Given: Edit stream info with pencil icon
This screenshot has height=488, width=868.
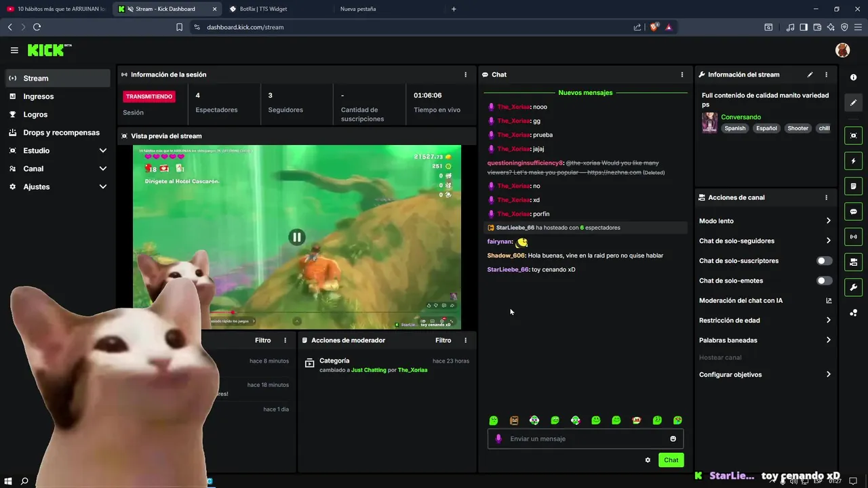Looking at the screenshot, I should [x=810, y=75].
